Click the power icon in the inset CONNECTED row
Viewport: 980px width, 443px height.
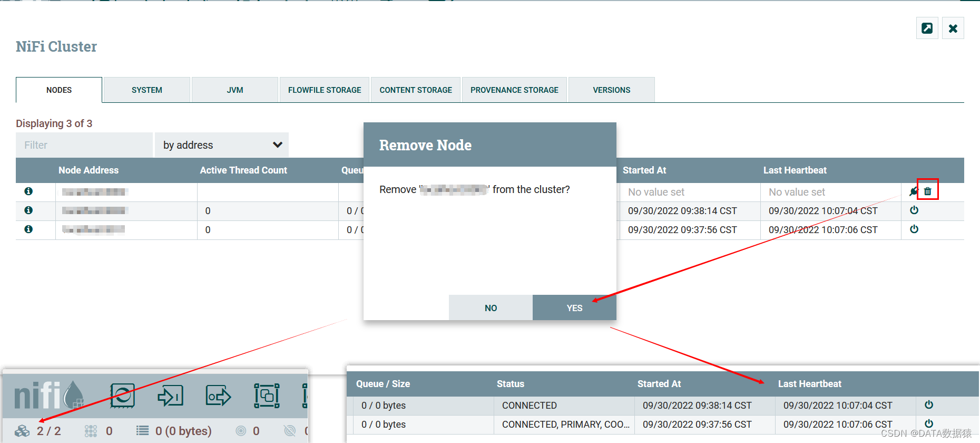[929, 405]
